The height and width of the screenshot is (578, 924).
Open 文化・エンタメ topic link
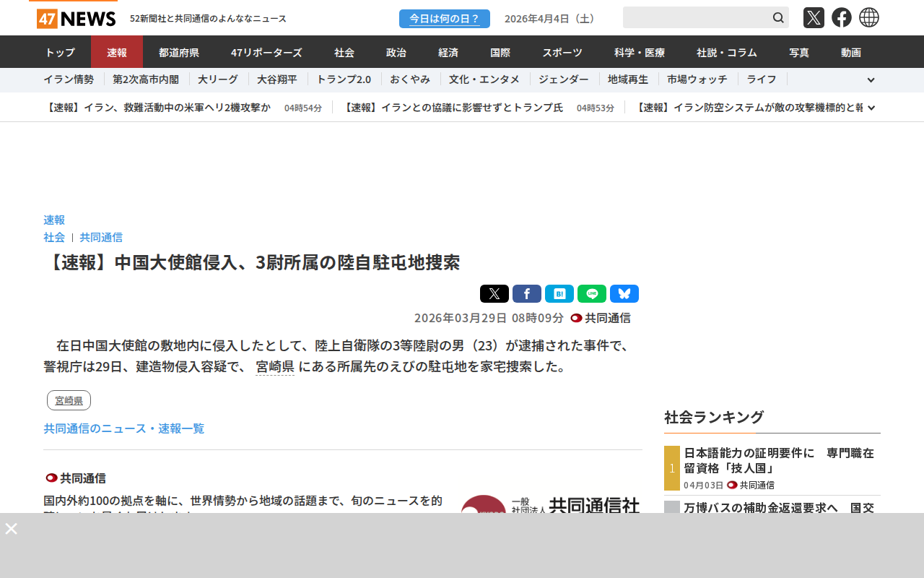point(484,79)
